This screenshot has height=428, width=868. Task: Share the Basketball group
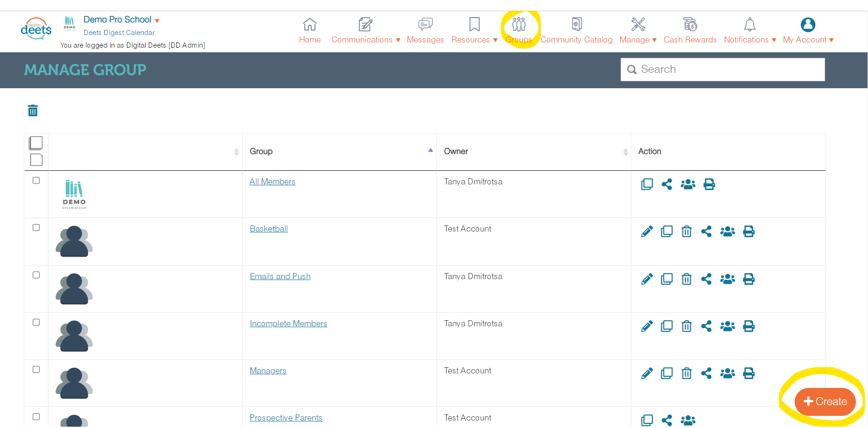tap(707, 232)
